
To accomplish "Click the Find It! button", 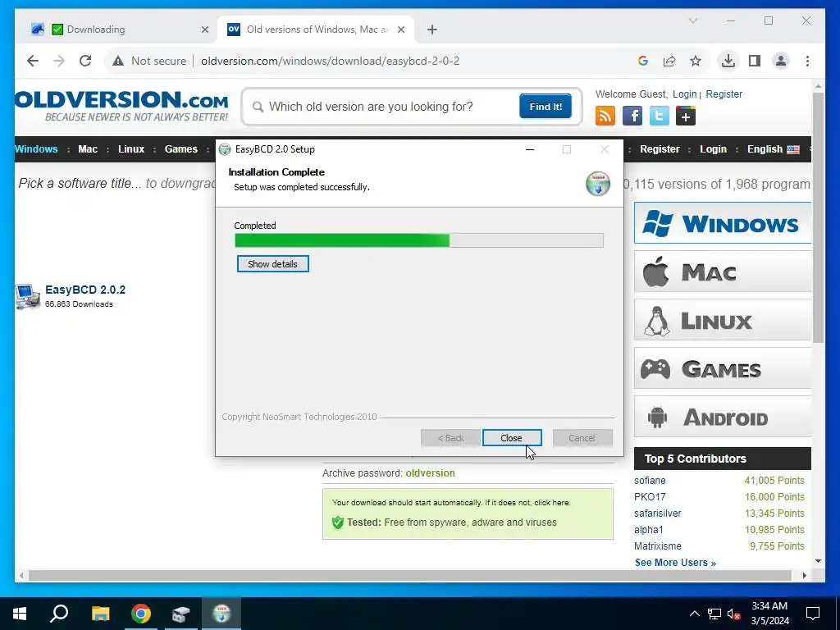I will pyautogui.click(x=546, y=106).
